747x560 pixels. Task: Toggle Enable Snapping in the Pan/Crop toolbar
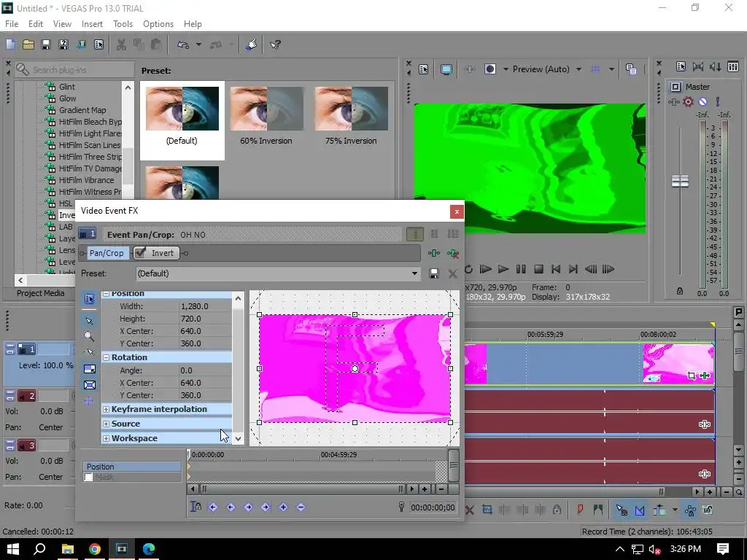pos(89,352)
